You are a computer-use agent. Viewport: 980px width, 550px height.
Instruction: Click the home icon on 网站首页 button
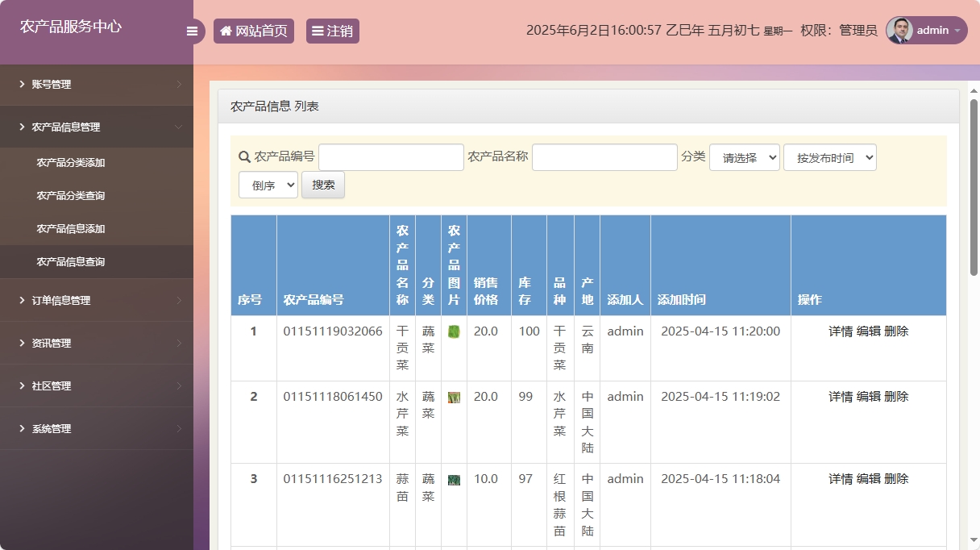click(x=226, y=30)
